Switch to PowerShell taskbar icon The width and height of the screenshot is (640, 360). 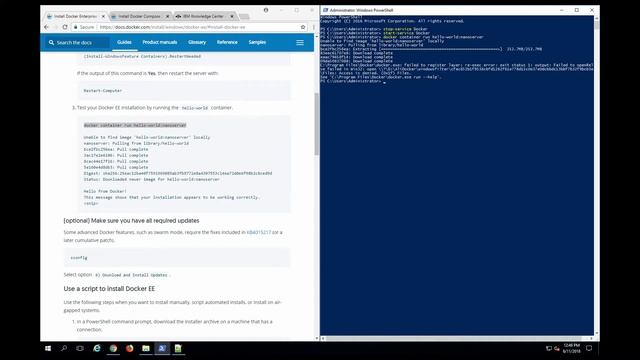point(162,349)
